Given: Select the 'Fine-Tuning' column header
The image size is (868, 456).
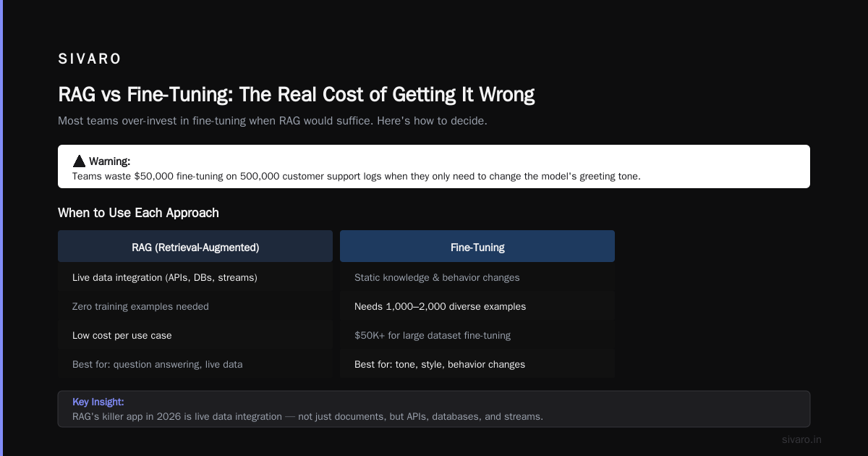Looking at the screenshot, I should pyautogui.click(x=477, y=247).
